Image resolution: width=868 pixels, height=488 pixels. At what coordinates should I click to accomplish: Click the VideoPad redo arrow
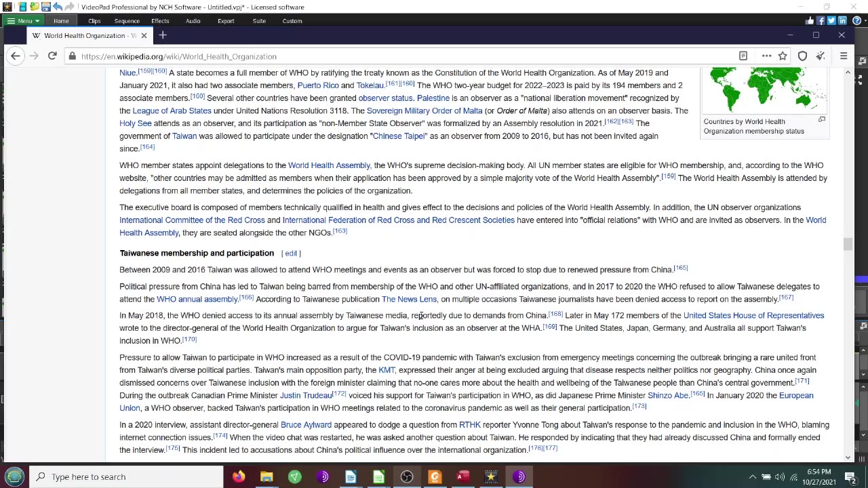click(69, 7)
